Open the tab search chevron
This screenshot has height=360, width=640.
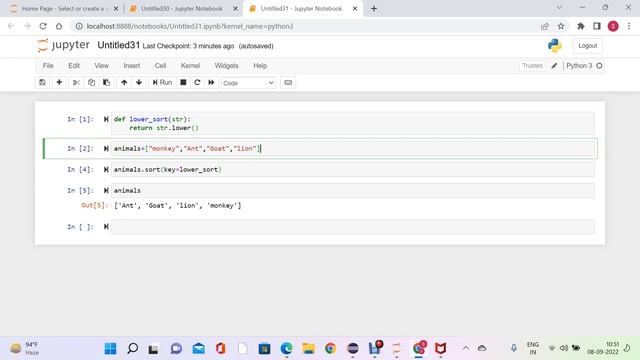pos(559,7)
